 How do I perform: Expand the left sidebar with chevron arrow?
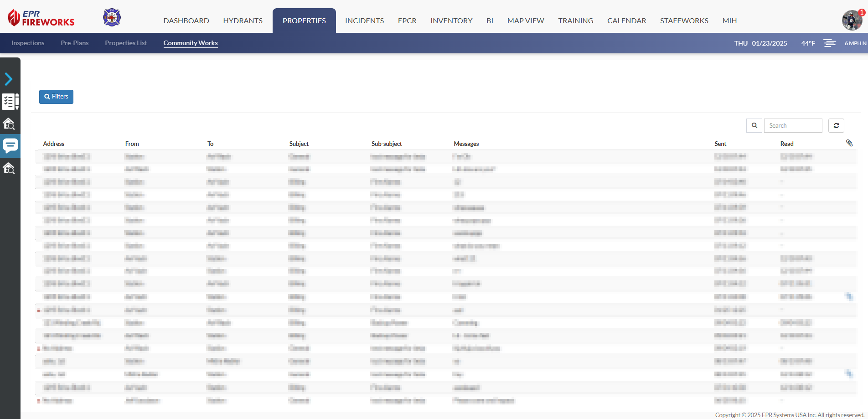9,79
